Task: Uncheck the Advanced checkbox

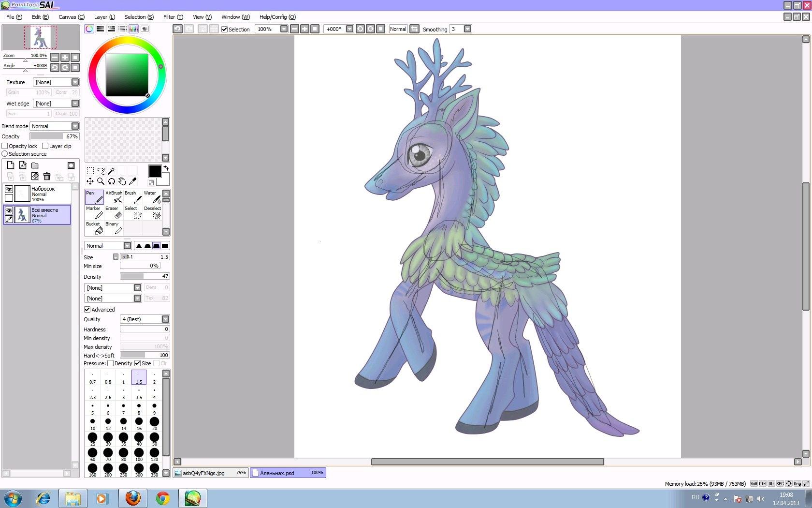Action: point(87,310)
